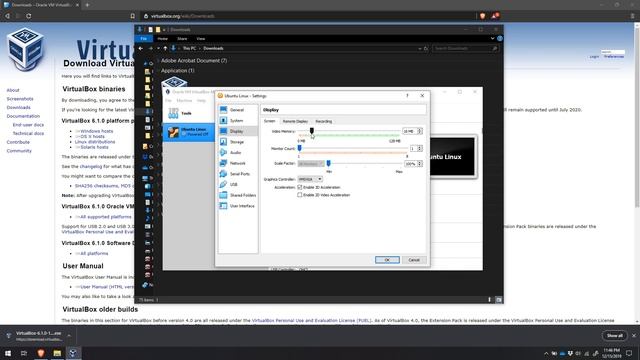Click Brave browser taskbar icon

click(x=41, y=353)
